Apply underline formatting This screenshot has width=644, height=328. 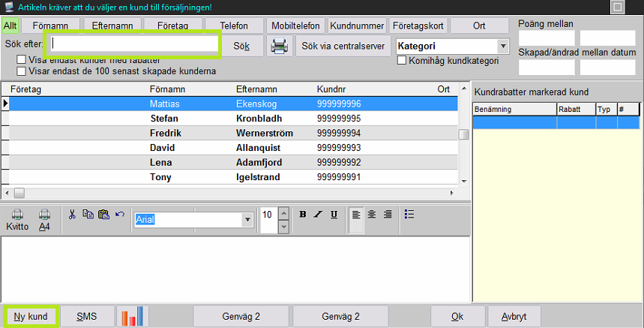tap(334, 214)
